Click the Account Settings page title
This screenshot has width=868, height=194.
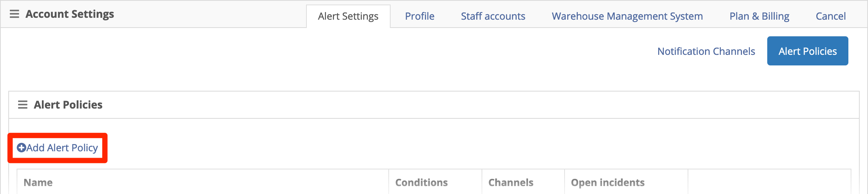pyautogui.click(x=70, y=14)
